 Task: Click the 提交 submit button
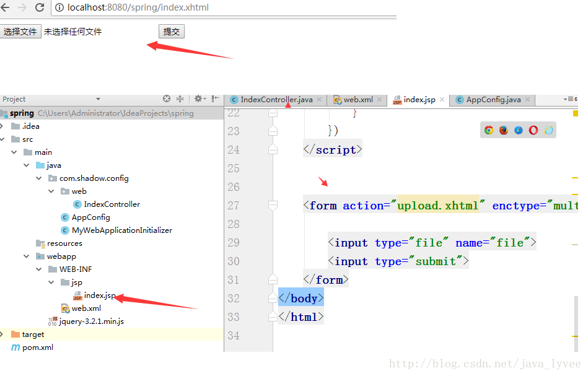(172, 32)
